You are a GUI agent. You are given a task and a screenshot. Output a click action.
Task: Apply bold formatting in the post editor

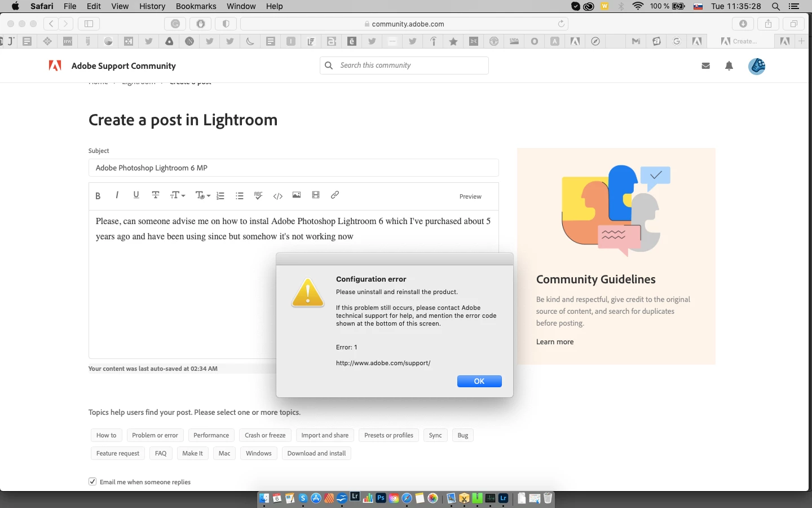pos(98,196)
